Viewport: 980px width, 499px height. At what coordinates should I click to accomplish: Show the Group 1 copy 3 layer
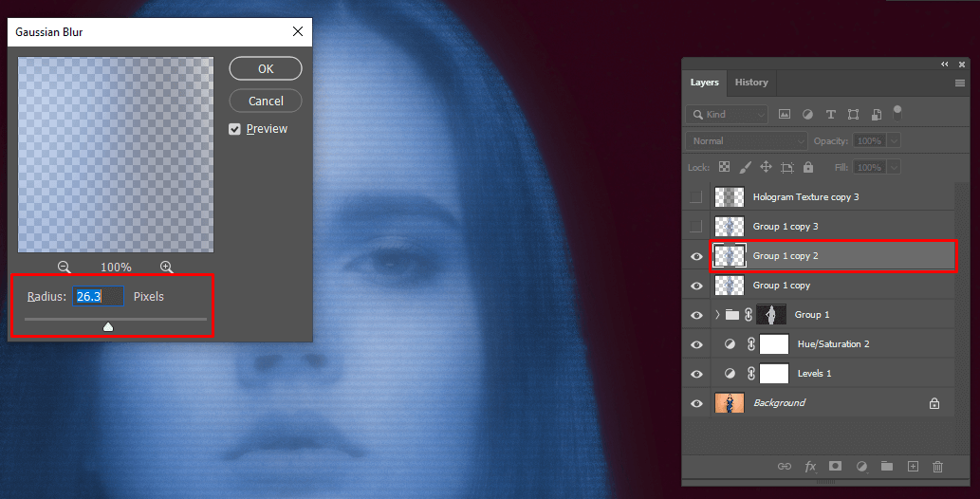tap(695, 227)
